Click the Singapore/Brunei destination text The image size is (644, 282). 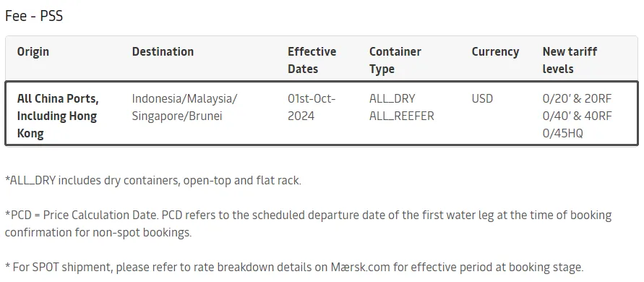pyautogui.click(x=177, y=116)
